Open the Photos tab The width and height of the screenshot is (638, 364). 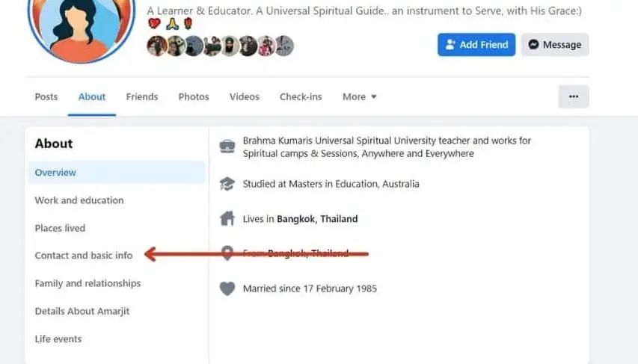coord(194,96)
